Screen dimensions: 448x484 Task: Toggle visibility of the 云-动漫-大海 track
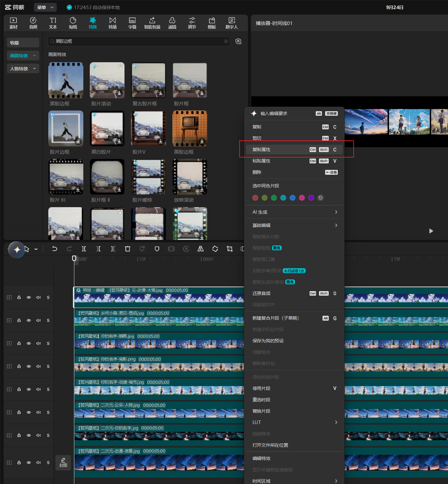29,297
